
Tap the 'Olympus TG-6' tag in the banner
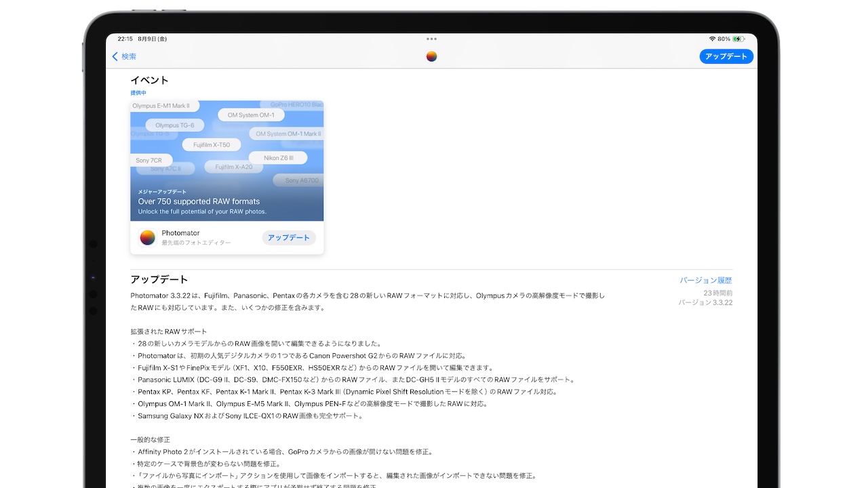tap(174, 125)
